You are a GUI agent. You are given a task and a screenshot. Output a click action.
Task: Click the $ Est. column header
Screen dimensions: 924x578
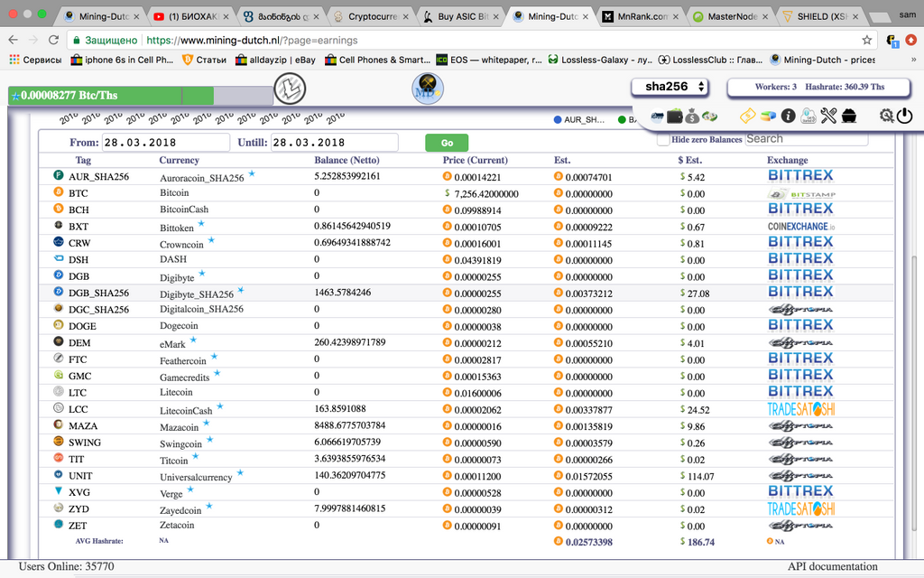point(688,160)
